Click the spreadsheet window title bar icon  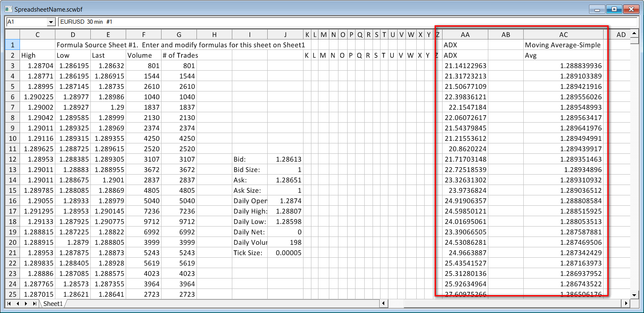(x=8, y=9)
